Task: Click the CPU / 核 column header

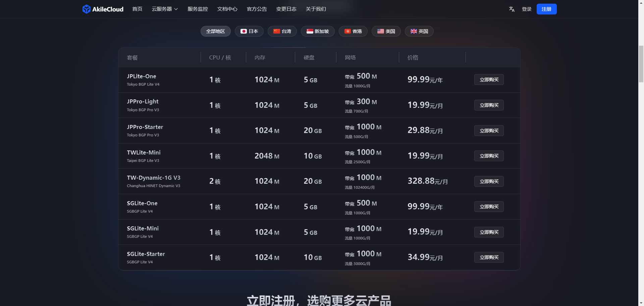Action: pos(220,57)
